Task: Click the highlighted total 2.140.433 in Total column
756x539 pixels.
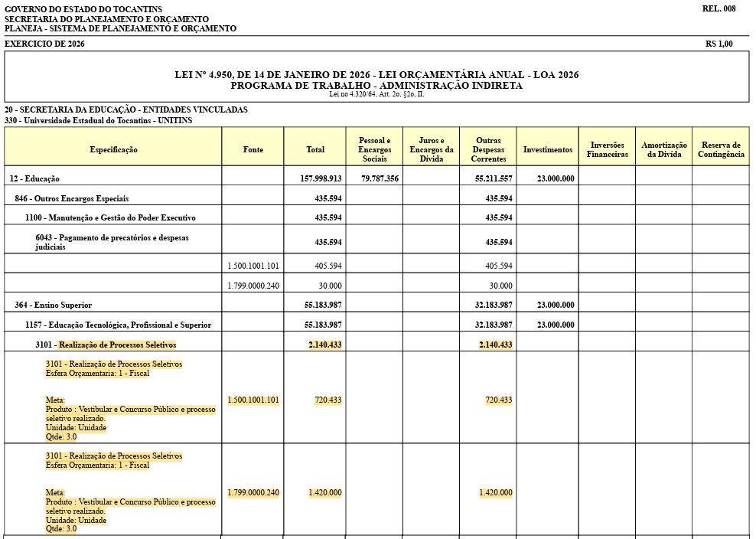Action: click(x=324, y=345)
